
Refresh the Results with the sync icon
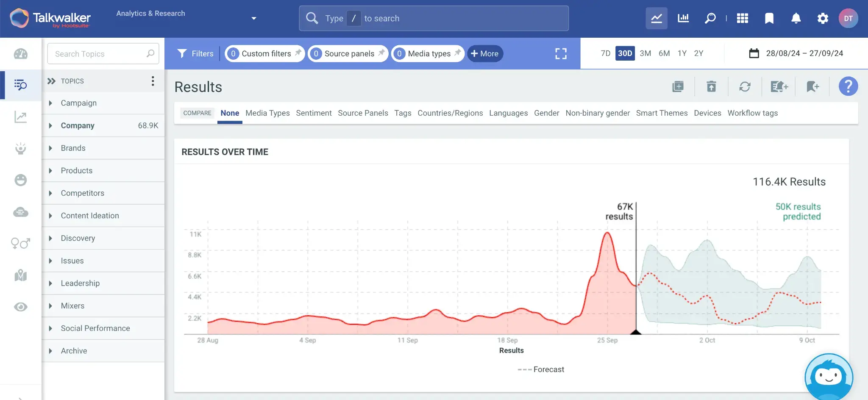pos(745,86)
